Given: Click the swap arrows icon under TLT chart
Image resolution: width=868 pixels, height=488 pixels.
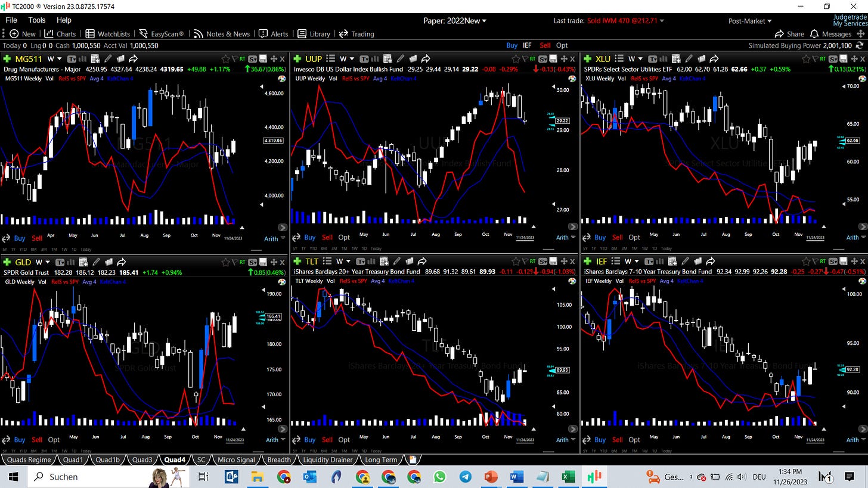Looking at the screenshot, I should coord(297,440).
